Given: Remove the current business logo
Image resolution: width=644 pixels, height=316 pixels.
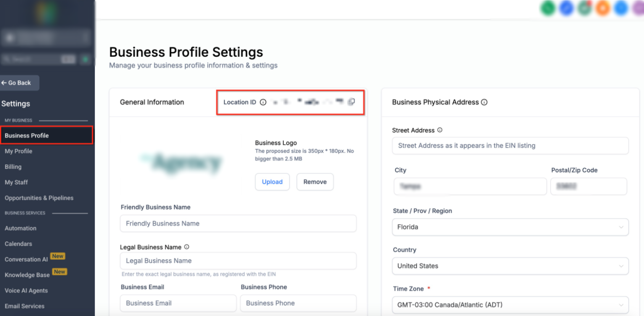Looking at the screenshot, I should (315, 182).
